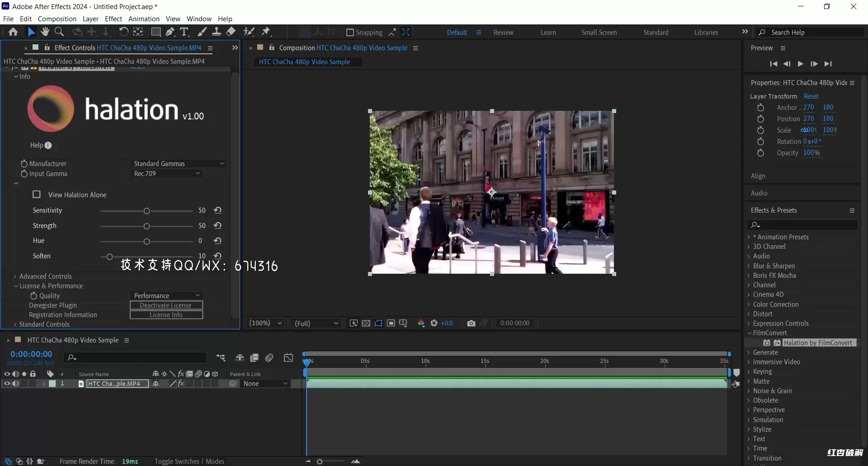Open Quality Performance dropdown
Viewport: 868px width, 466px height.
(166, 295)
